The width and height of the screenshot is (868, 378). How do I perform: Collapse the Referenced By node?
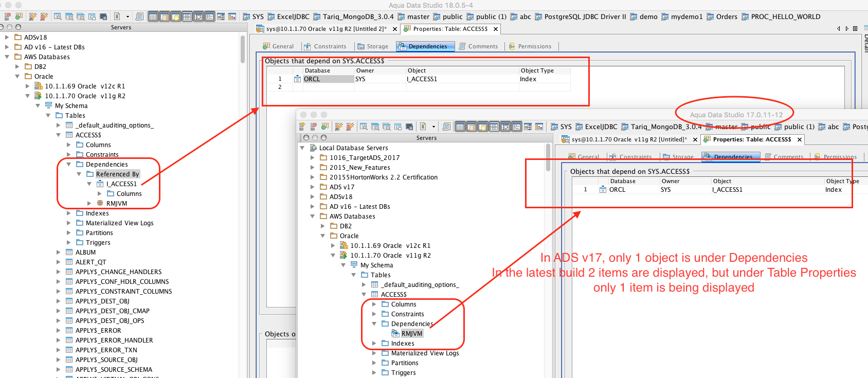point(79,174)
